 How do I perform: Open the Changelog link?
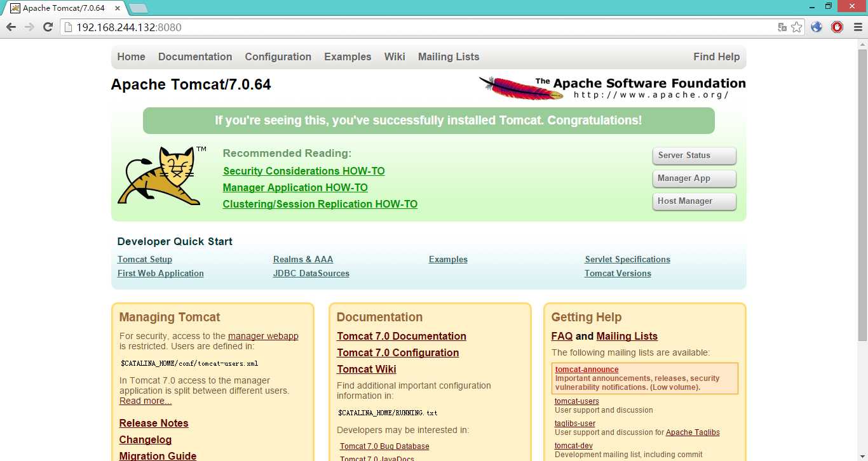pos(146,439)
